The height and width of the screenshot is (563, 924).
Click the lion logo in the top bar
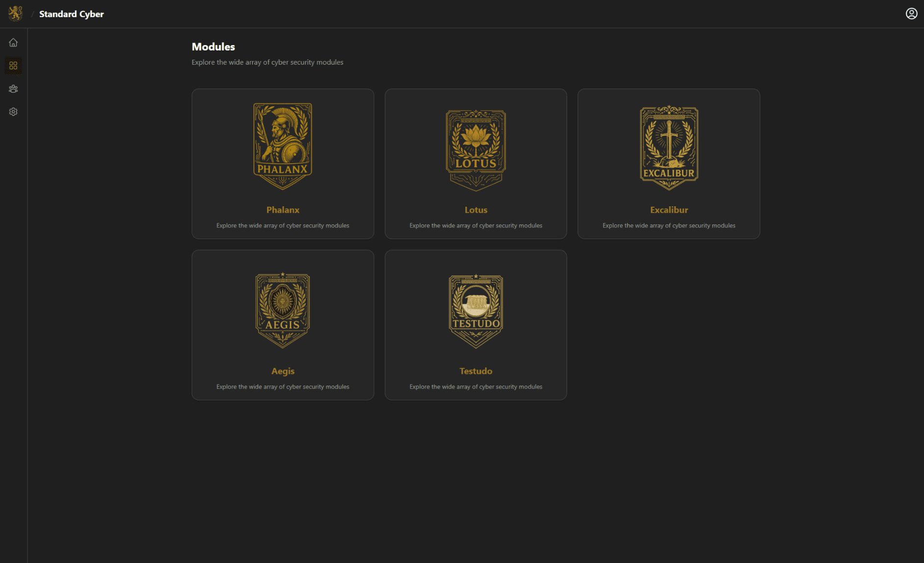pyautogui.click(x=16, y=14)
